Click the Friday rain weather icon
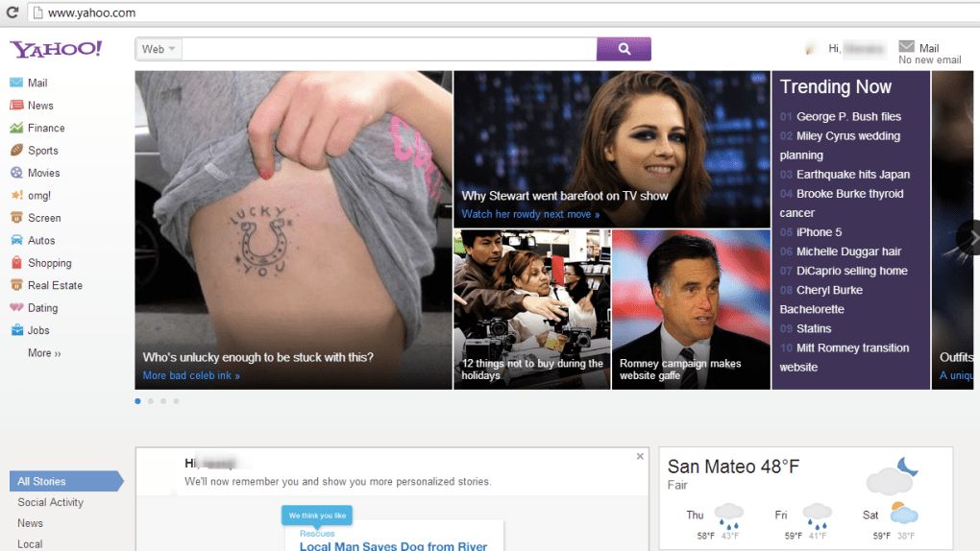 [x=817, y=516]
